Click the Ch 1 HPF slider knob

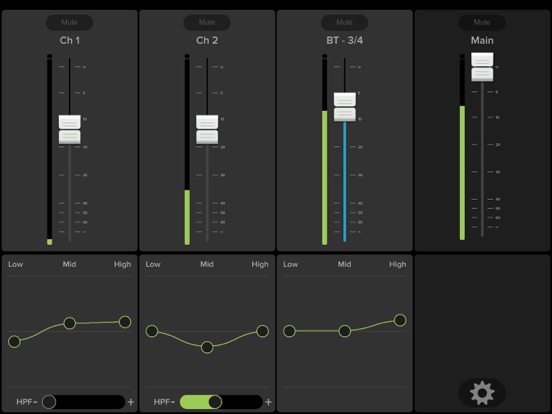click(49, 402)
